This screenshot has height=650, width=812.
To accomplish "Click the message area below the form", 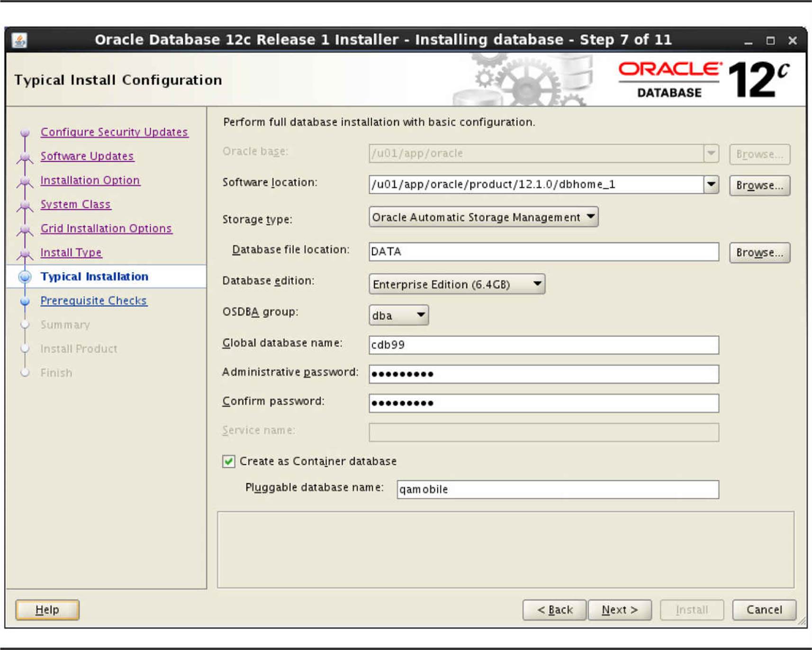I will coord(505,550).
